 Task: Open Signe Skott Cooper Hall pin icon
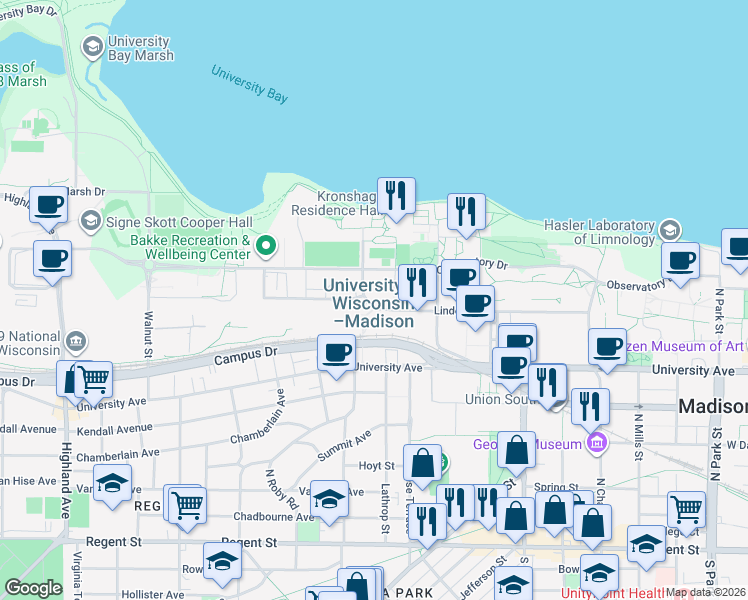[91, 221]
